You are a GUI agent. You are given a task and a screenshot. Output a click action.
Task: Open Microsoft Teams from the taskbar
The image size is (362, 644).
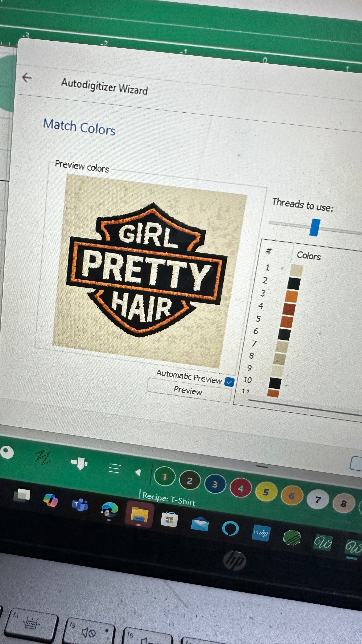(80, 505)
